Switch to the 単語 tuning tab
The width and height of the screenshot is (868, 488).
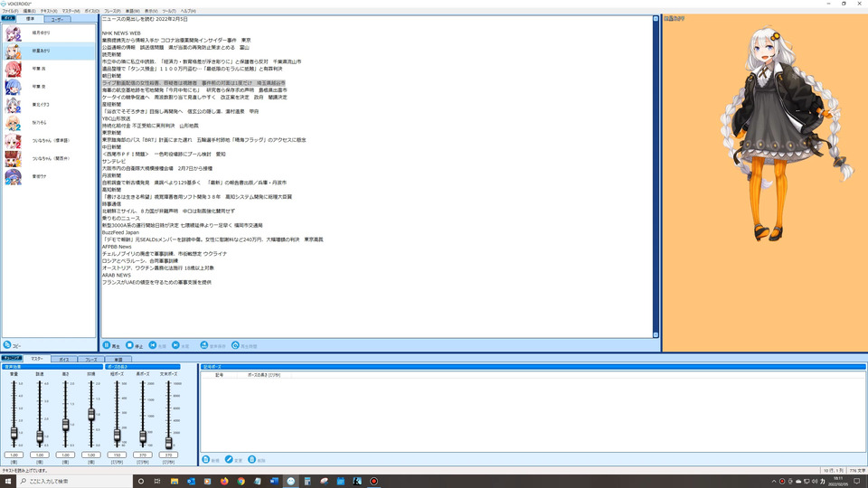[x=118, y=359]
